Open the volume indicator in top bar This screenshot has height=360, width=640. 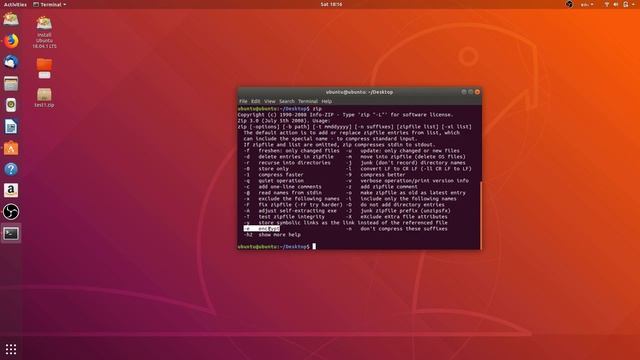(x=616, y=4)
